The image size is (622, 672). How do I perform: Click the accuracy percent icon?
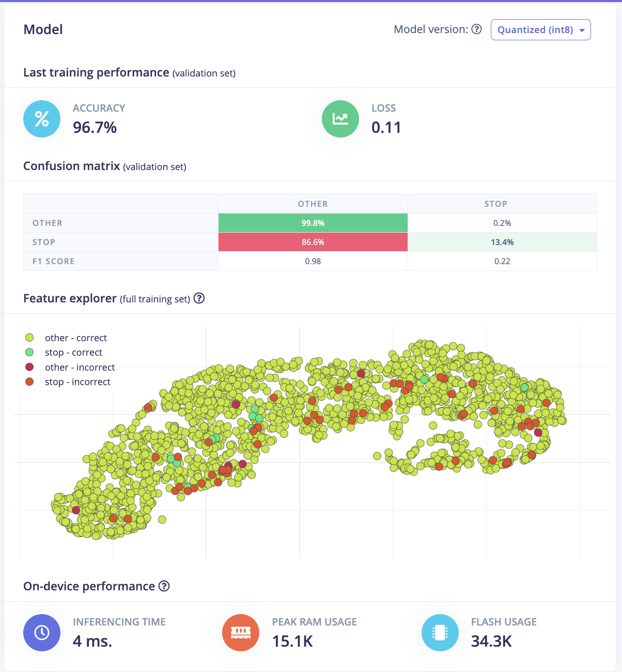pyautogui.click(x=42, y=119)
